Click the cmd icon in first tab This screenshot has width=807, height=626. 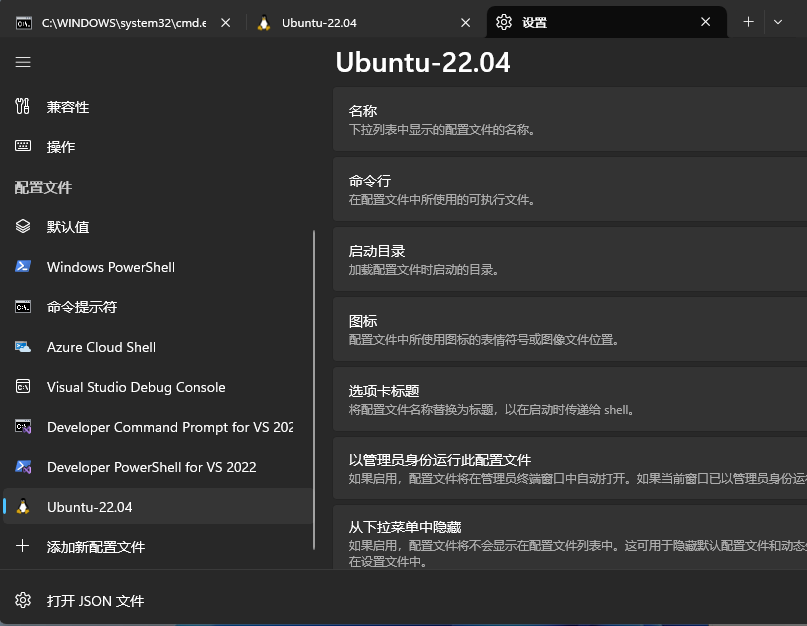tap(24, 23)
